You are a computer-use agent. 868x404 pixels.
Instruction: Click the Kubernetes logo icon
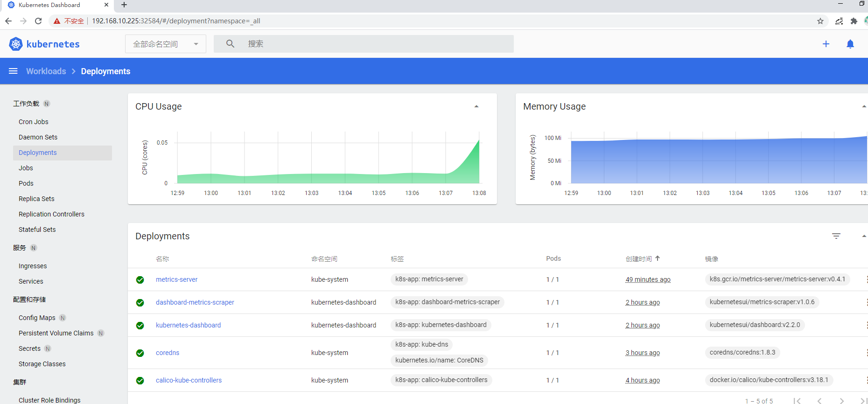[x=16, y=44]
